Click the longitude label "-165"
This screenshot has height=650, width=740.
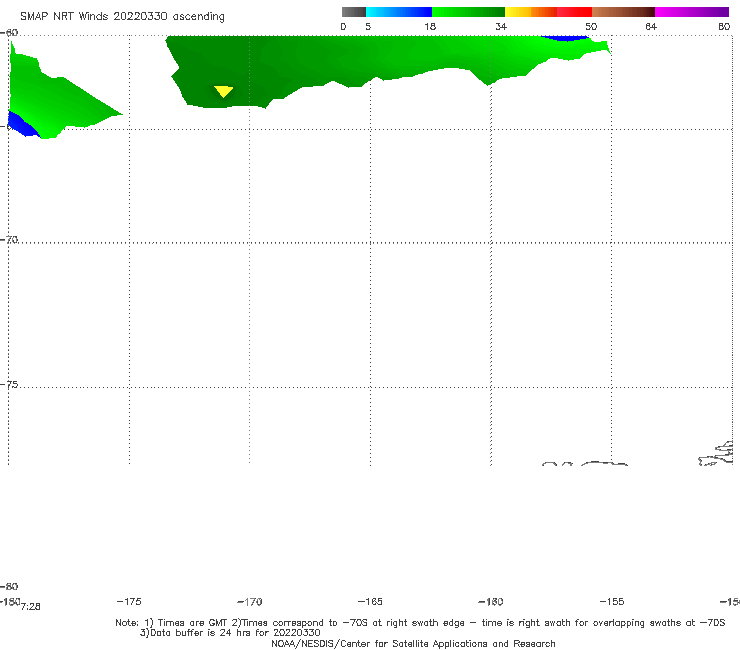370,601
